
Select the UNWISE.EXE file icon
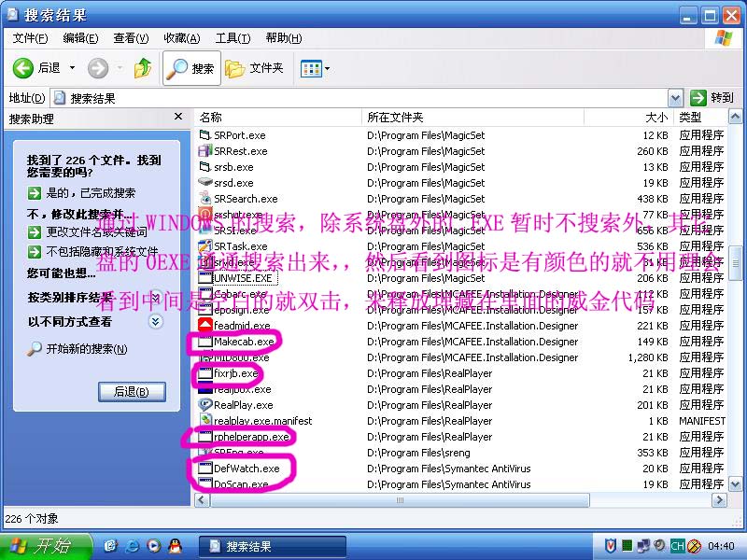tap(204, 277)
